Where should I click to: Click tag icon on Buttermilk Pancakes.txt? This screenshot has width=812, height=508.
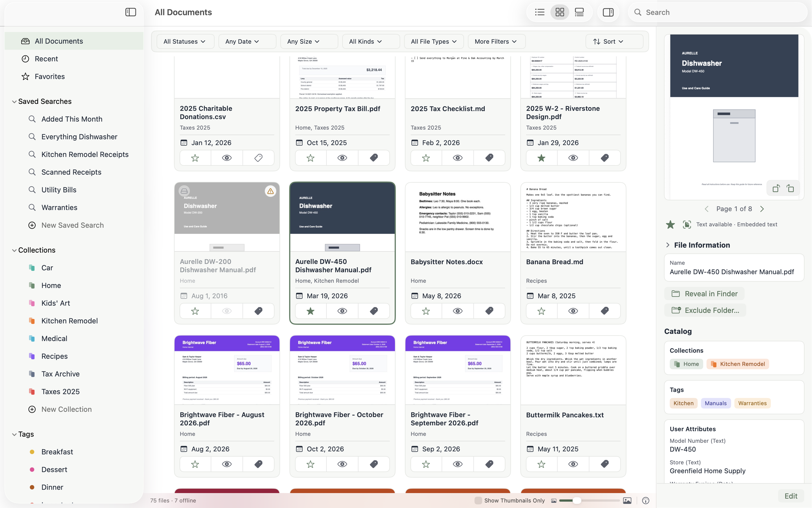605,464
